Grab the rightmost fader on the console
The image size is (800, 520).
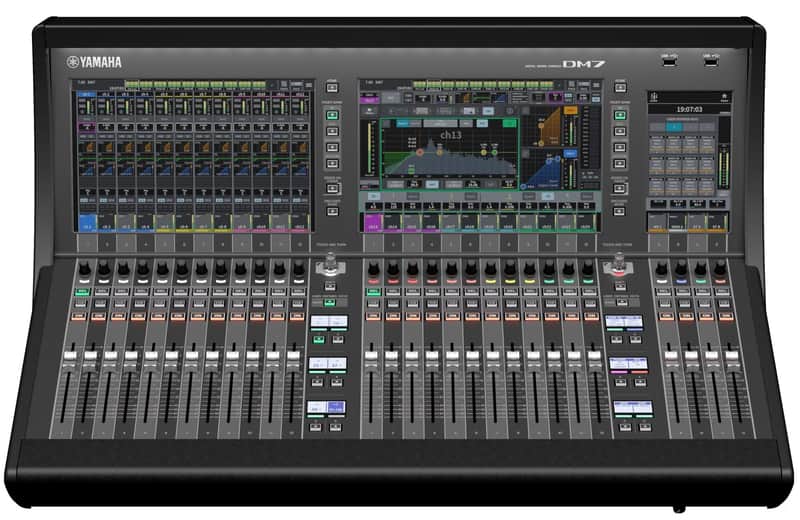732,357
